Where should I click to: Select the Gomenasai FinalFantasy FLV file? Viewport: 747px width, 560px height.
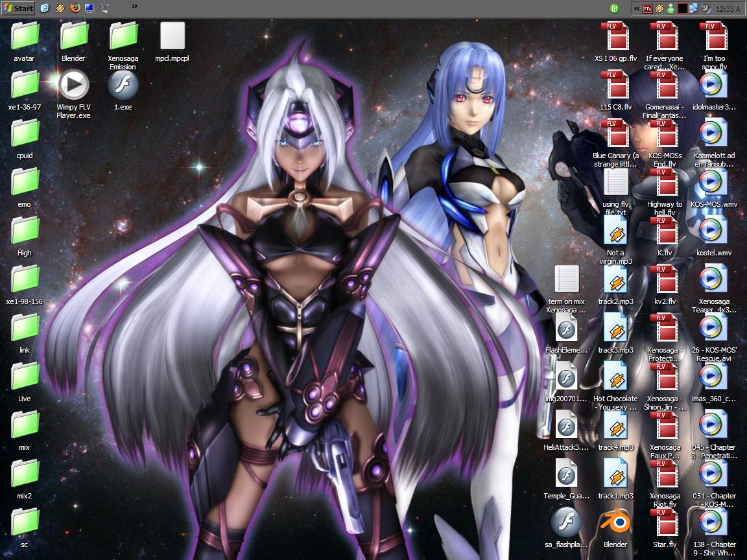coord(665,95)
